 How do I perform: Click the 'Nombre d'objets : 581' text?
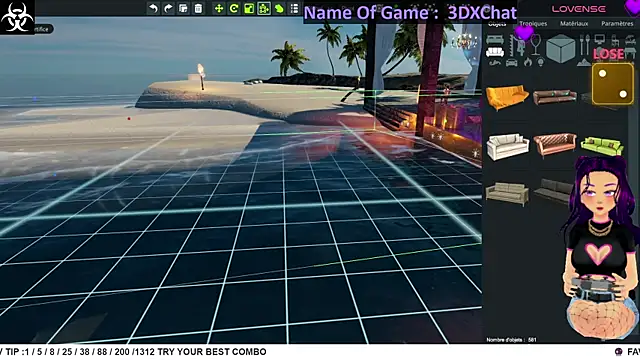(511, 340)
